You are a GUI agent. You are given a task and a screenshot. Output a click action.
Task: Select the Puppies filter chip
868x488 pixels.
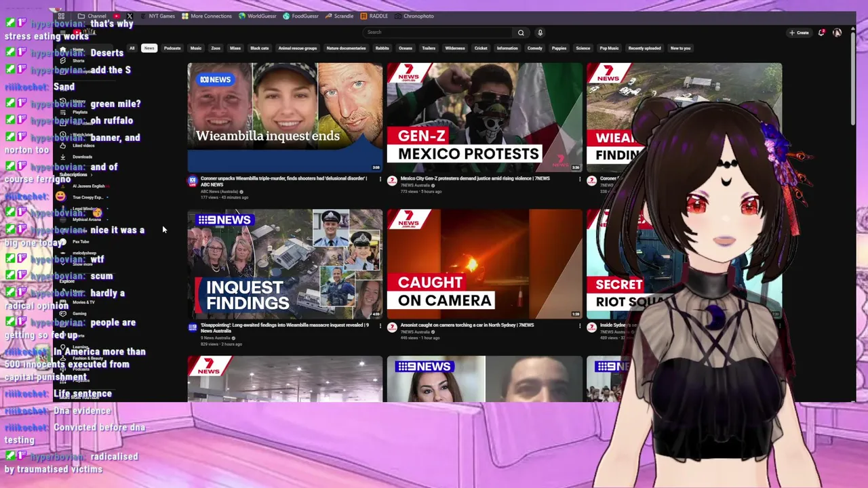tap(559, 48)
